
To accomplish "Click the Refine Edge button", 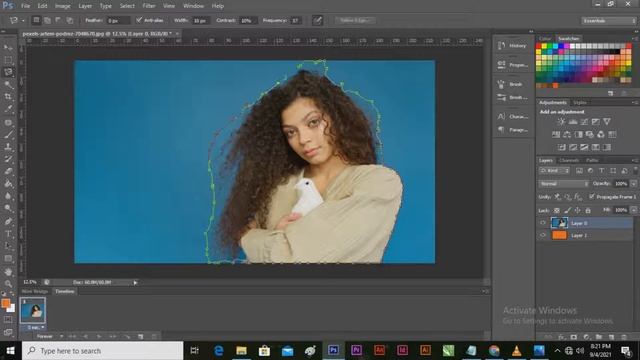I will pyautogui.click(x=355, y=20).
